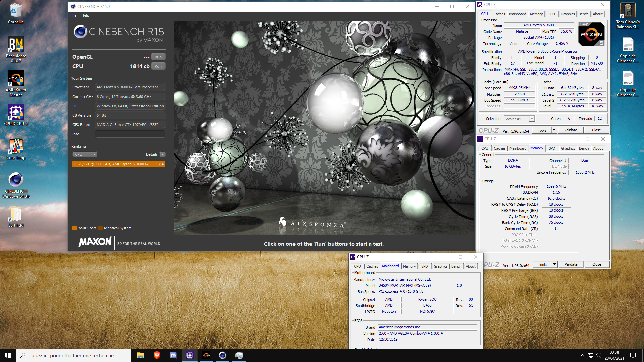
Task: Switch to SPD tab in top CPU-Z
Action: 551,14
